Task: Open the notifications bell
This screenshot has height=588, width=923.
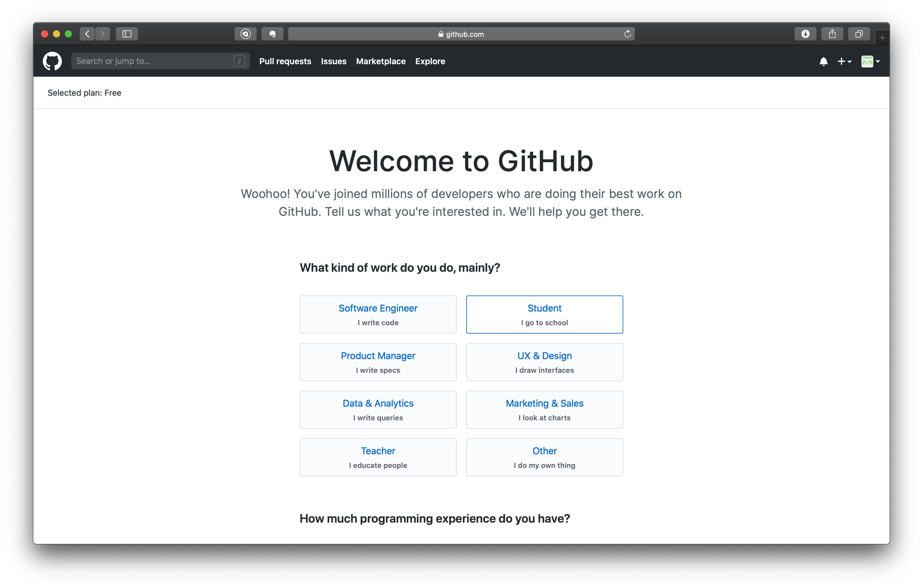Action: pos(823,61)
